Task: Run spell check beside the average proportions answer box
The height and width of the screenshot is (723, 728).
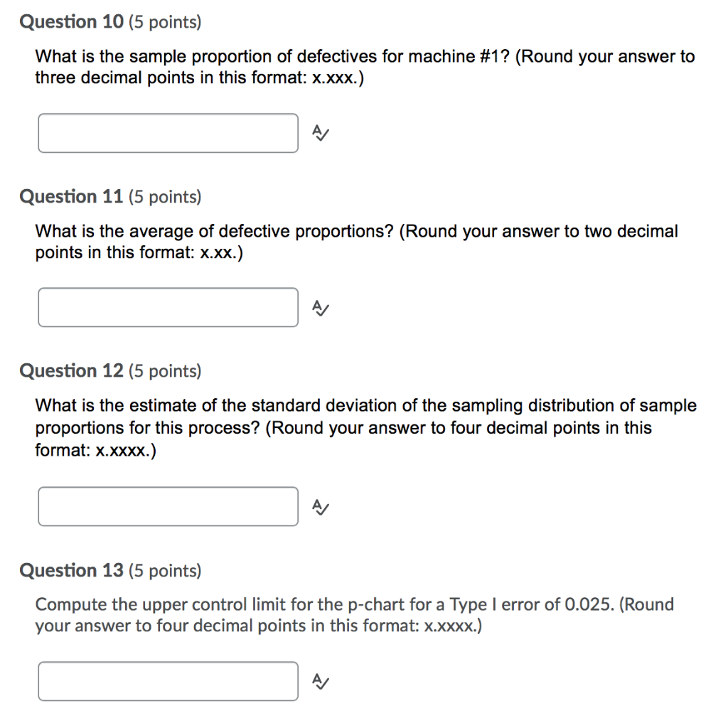Action: [320, 307]
